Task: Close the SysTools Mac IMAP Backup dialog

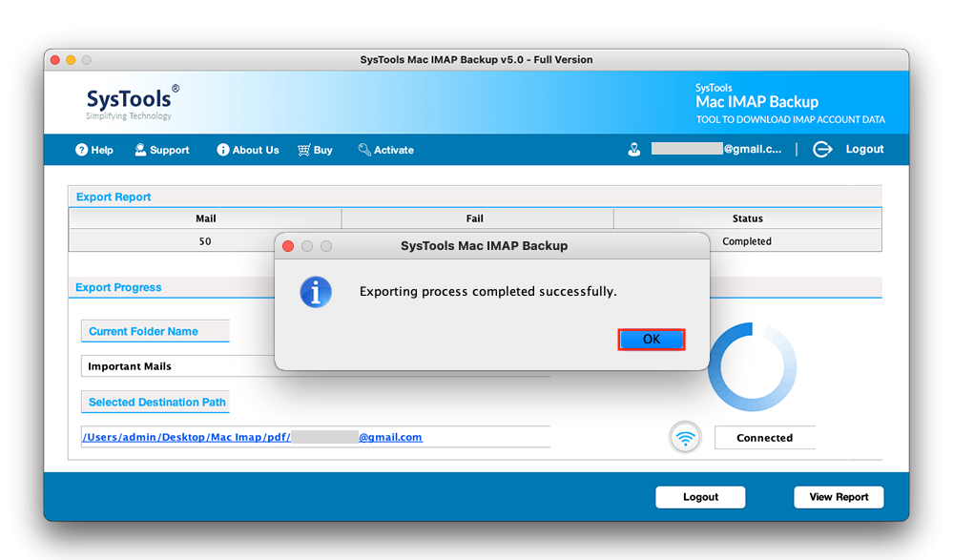Action: 288,246
